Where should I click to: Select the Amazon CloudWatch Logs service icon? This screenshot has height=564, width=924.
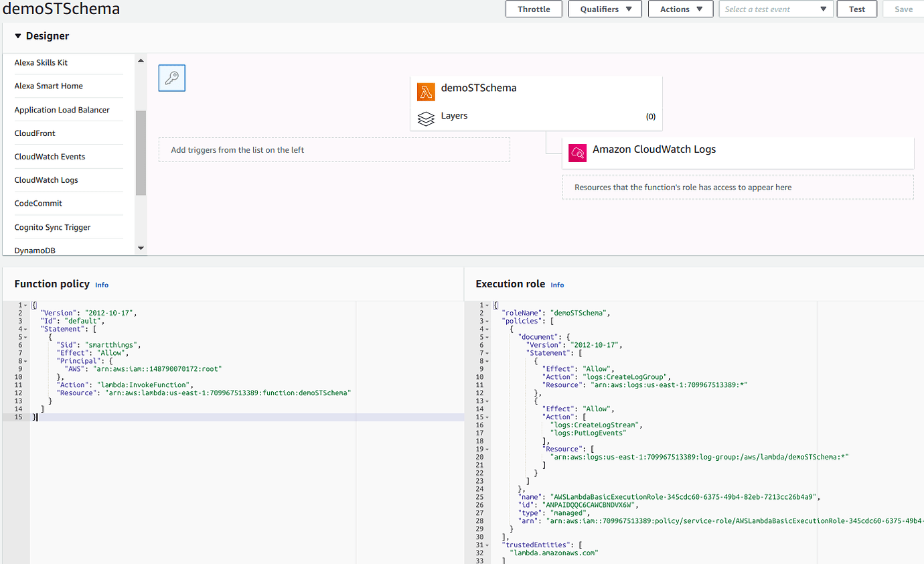[577, 153]
